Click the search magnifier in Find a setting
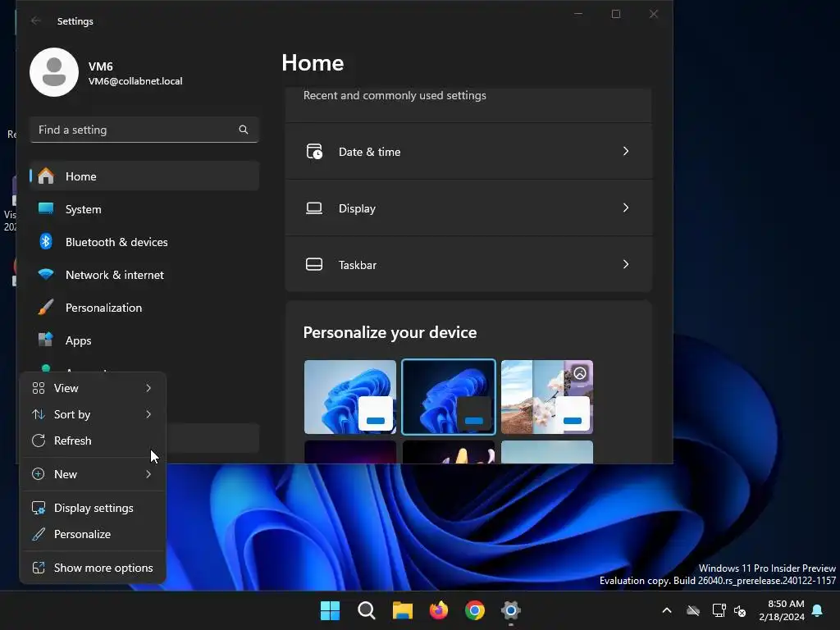This screenshot has height=630, width=840. [243, 130]
